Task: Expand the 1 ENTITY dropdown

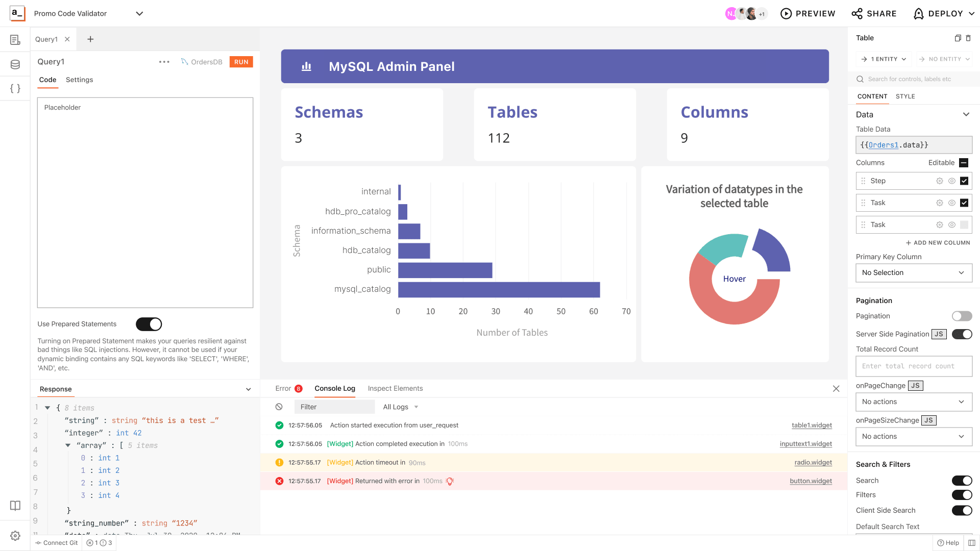Action: 884,59
